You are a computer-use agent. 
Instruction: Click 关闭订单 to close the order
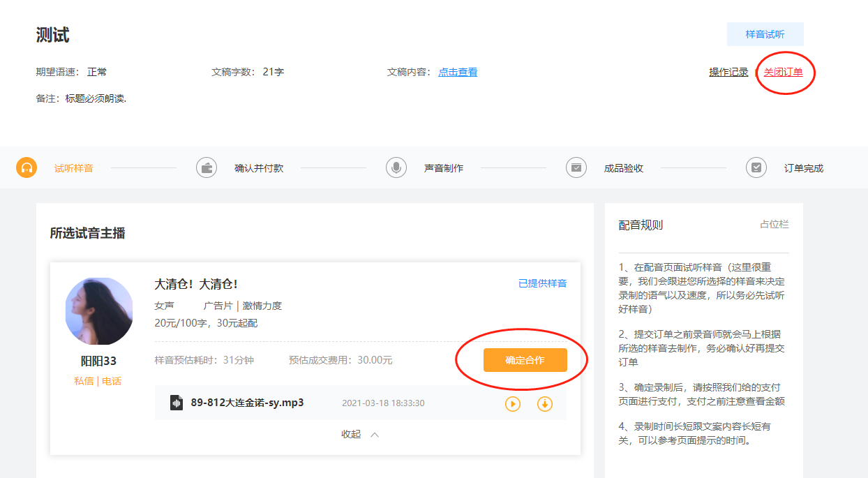783,72
